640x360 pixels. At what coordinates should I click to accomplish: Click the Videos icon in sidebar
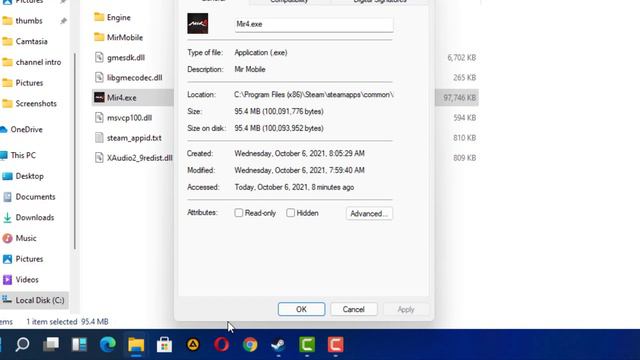7,280
